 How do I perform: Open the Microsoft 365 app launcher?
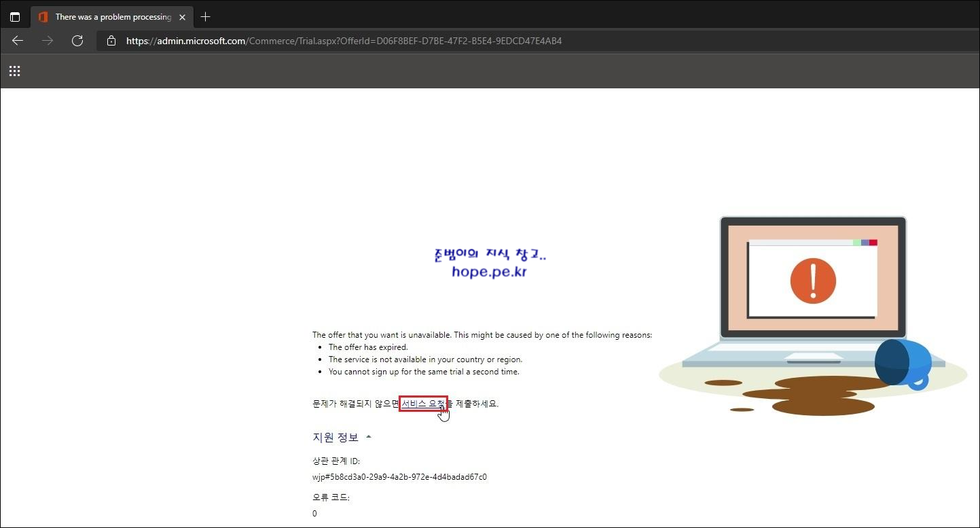14,71
